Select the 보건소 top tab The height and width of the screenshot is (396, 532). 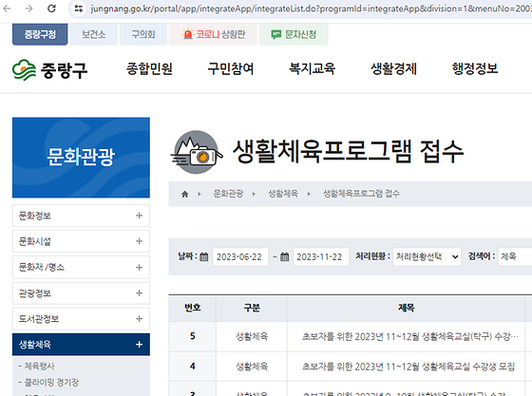coord(93,34)
